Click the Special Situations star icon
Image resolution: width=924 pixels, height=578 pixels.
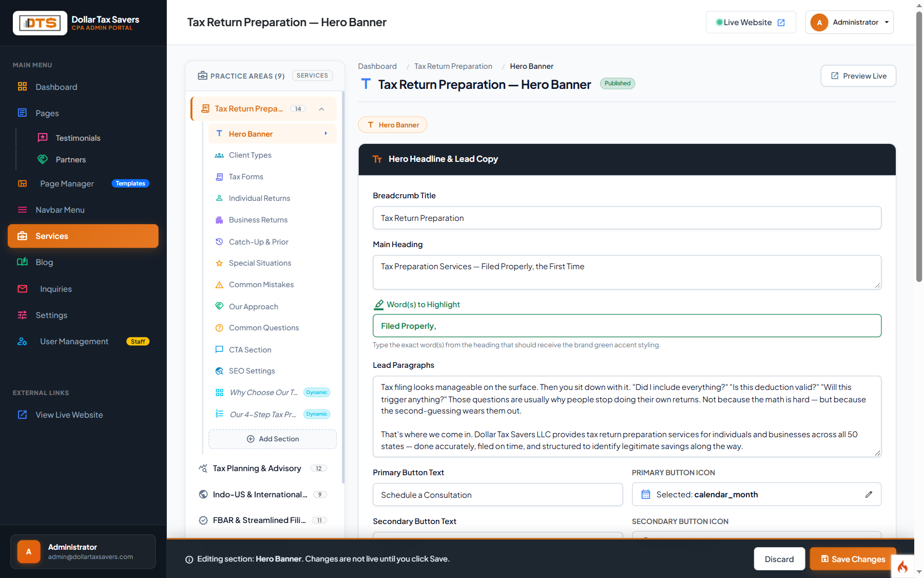pos(219,263)
